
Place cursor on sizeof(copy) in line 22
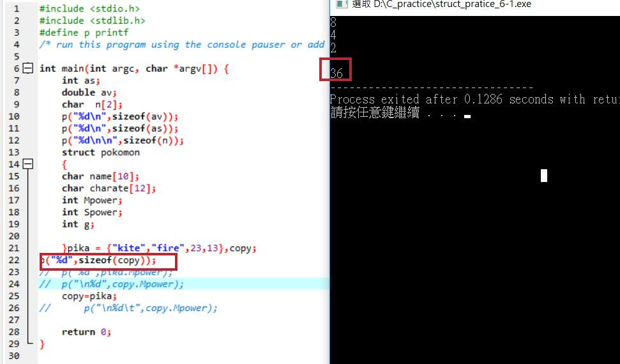pyautogui.click(x=115, y=261)
